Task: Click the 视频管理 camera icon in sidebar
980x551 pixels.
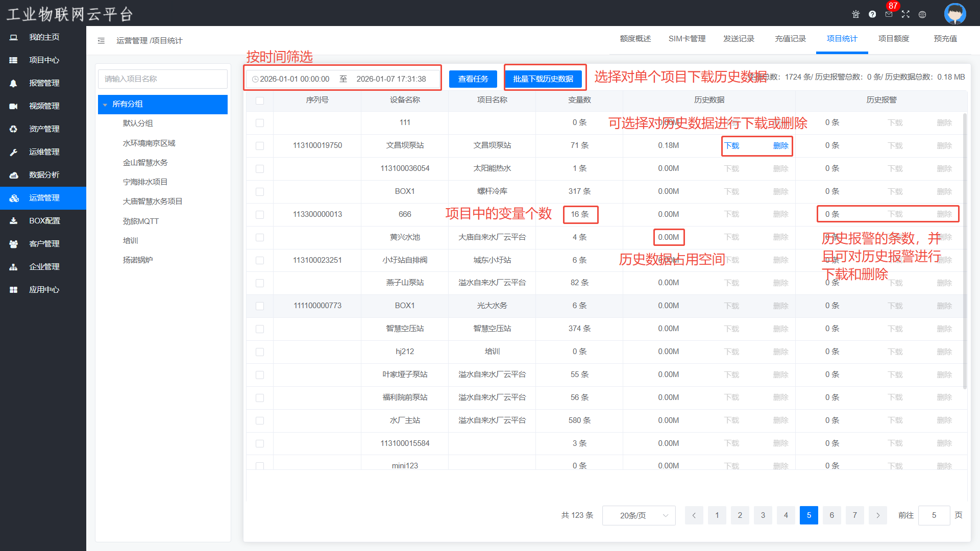Action: point(14,106)
